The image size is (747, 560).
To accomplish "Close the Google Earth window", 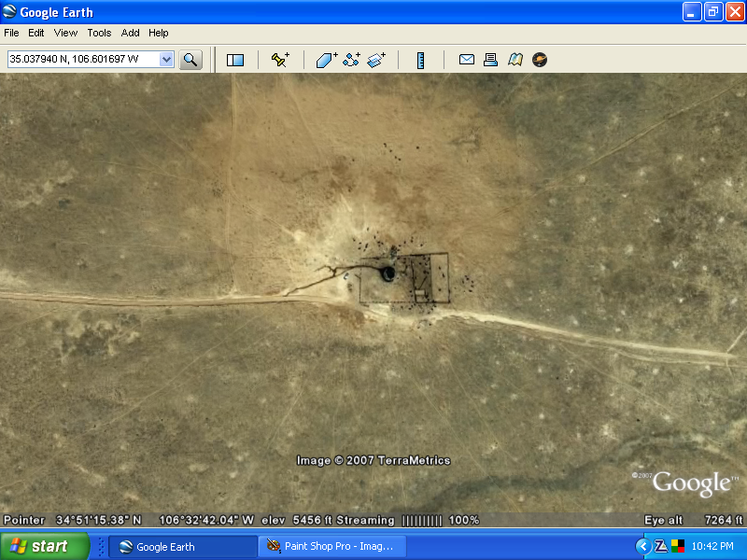I will click(735, 12).
